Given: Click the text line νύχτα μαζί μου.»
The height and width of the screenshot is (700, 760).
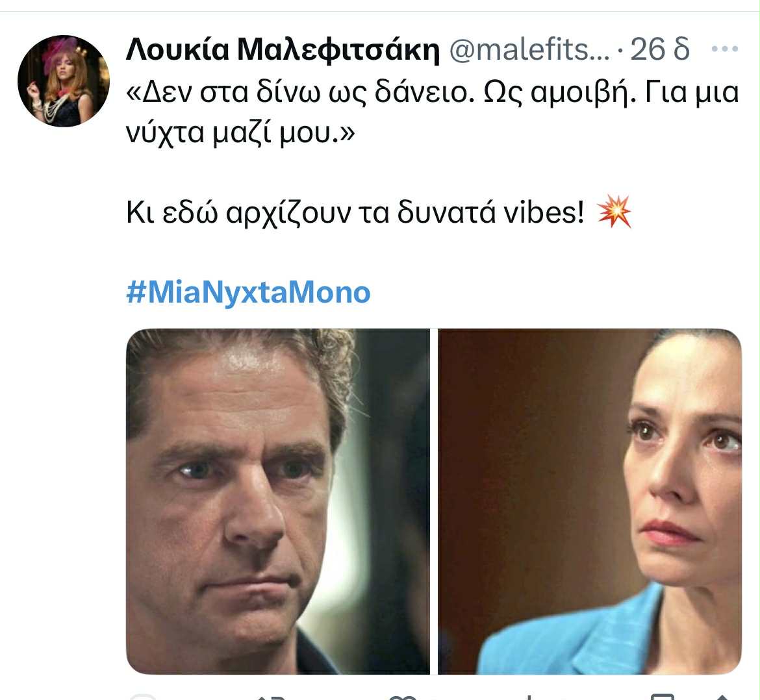Looking at the screenshot, I should 240,132.
